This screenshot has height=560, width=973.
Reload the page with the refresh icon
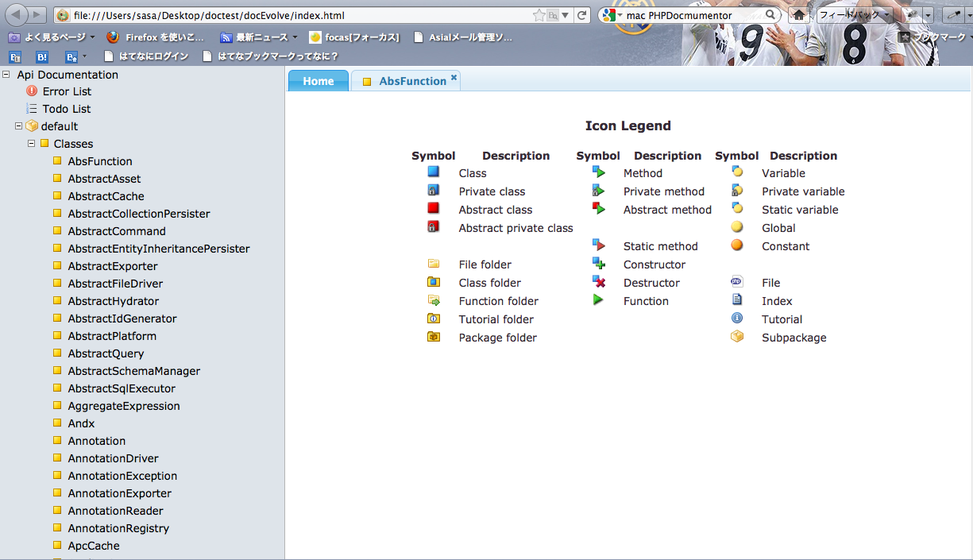point(582,15)
